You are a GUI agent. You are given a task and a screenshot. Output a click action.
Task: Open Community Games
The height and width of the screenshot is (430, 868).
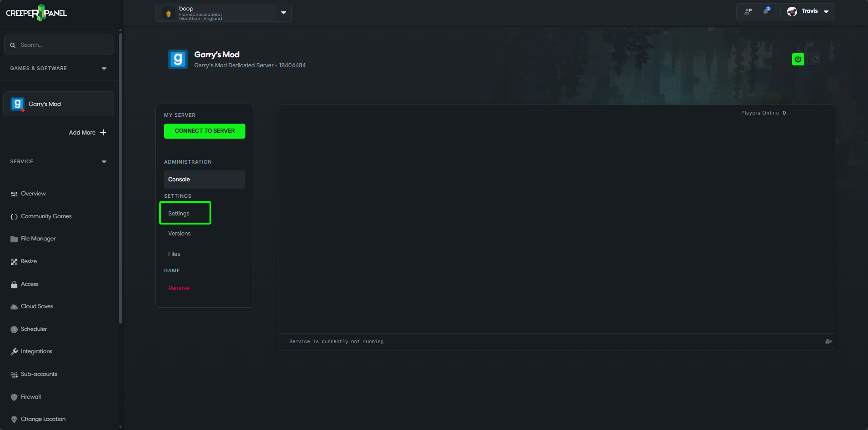tap(46, 216)
